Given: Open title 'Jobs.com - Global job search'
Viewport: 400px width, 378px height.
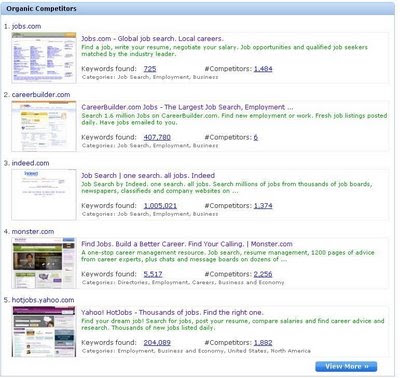Looking at the screenshot, I should click(152, 39).
